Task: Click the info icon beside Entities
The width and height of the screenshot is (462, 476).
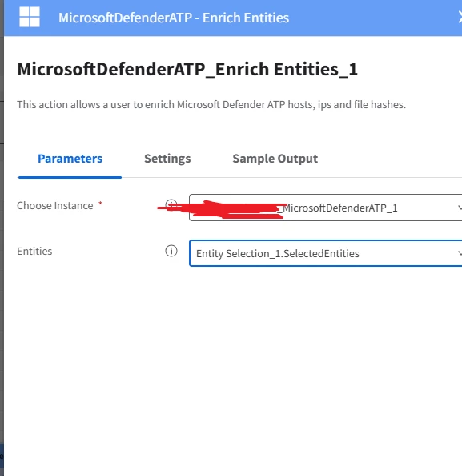Action: tap(171, 251)
